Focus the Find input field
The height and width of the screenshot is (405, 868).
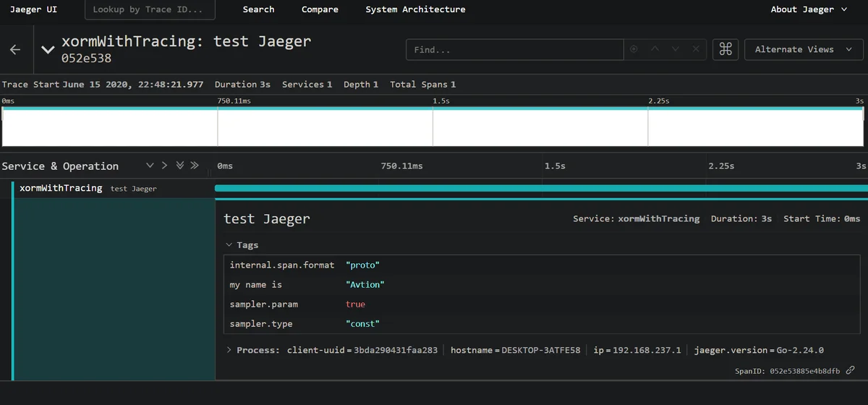(515, 49)
